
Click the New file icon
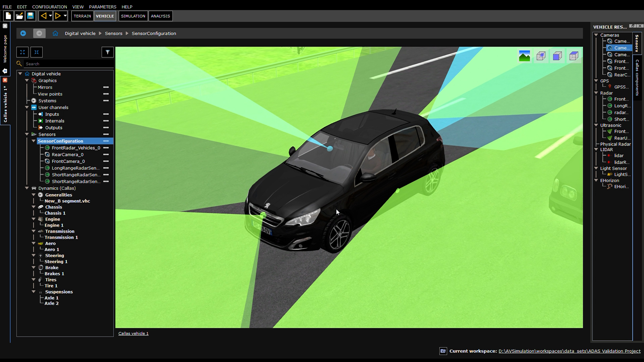8,16
